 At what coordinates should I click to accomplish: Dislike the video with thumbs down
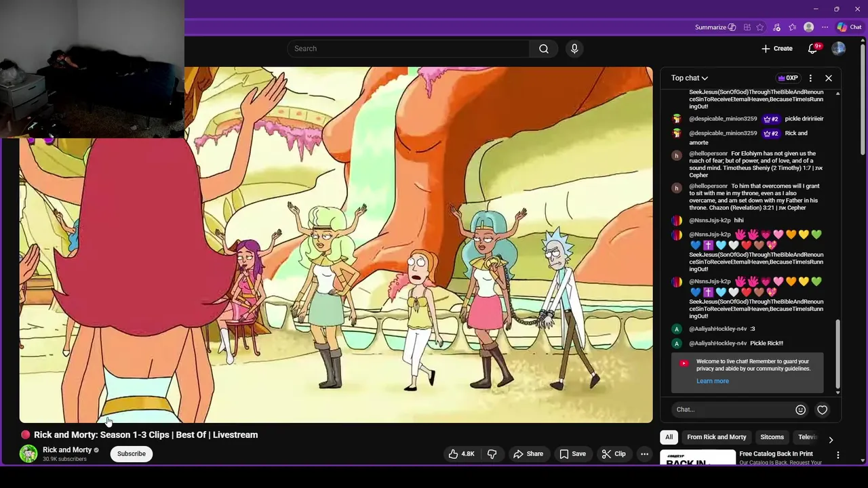point(492,454)
